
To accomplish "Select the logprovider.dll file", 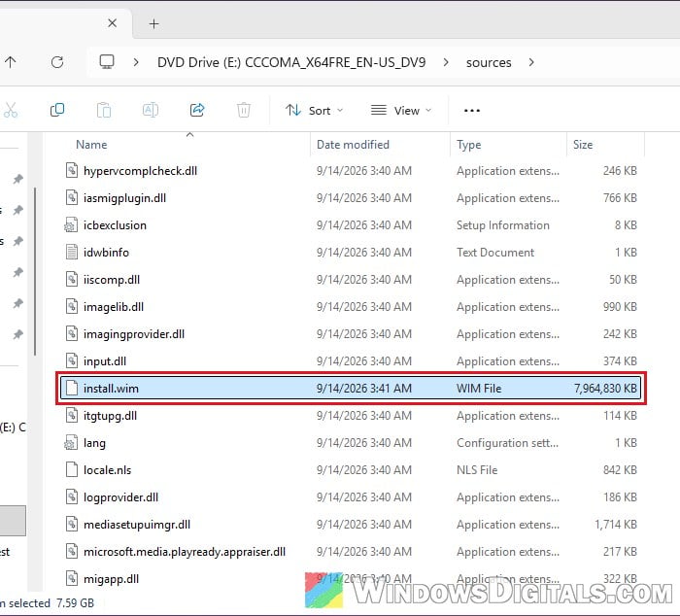I will (352, 497).
